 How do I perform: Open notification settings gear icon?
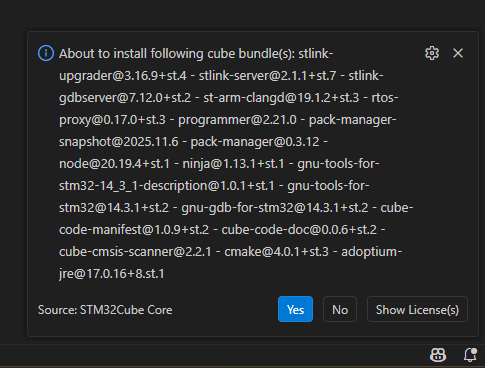pyautogui.click(x=432, y=53)
